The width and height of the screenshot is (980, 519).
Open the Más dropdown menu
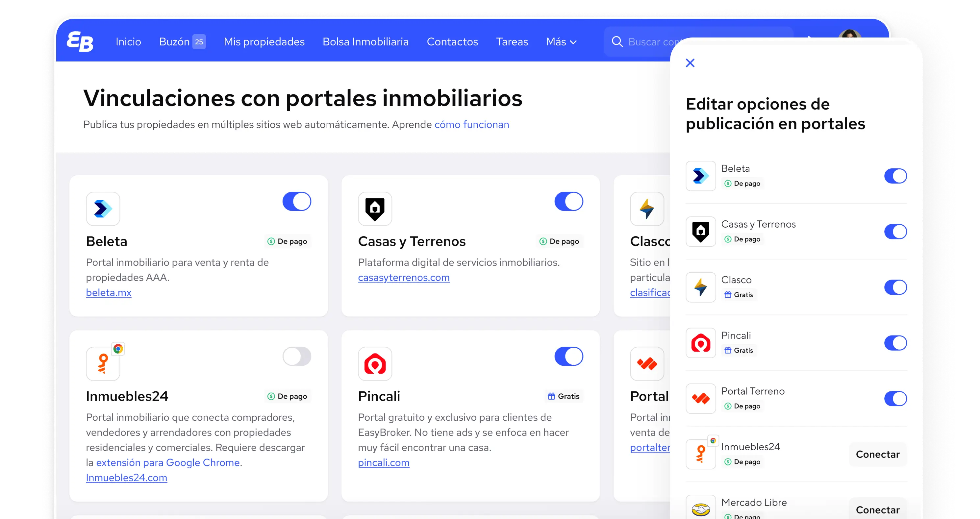(x=561, y=42)
